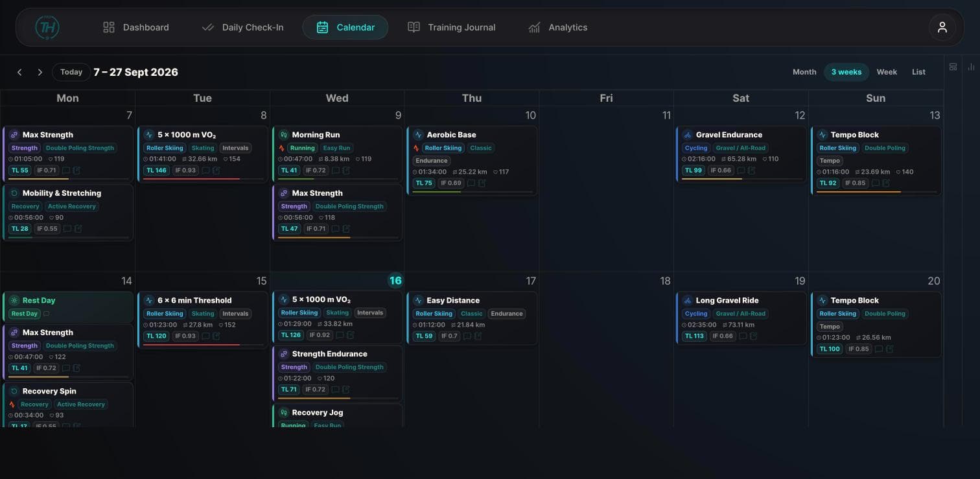Click export icon on Mobility & Stretching card
This screenshot has height=479, width=980.
coord(78,229)
